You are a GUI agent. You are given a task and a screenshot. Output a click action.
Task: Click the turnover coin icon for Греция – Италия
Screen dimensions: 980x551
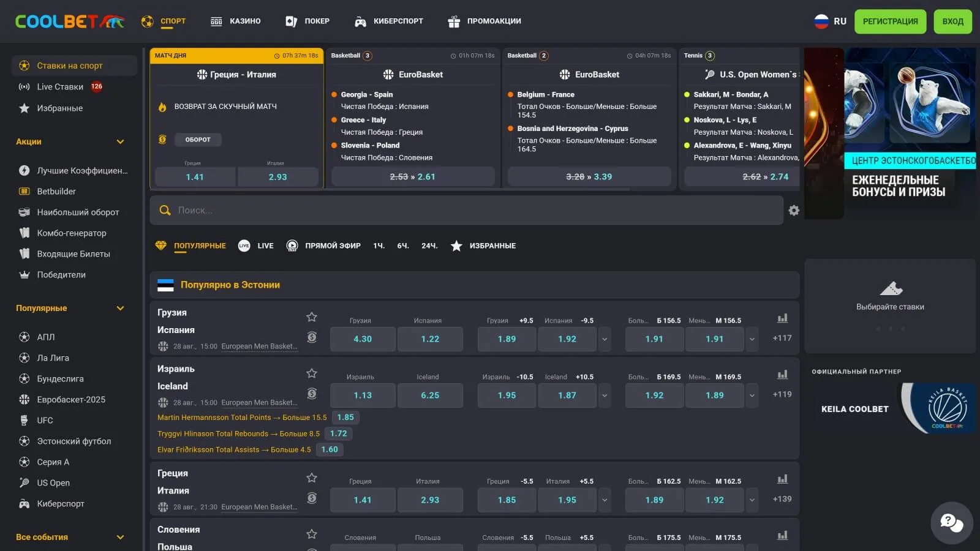coord(312,498)
